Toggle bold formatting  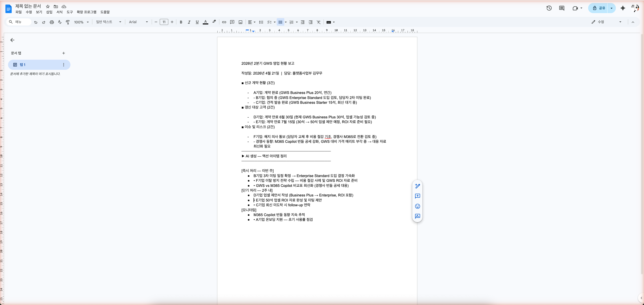point(181,22)
